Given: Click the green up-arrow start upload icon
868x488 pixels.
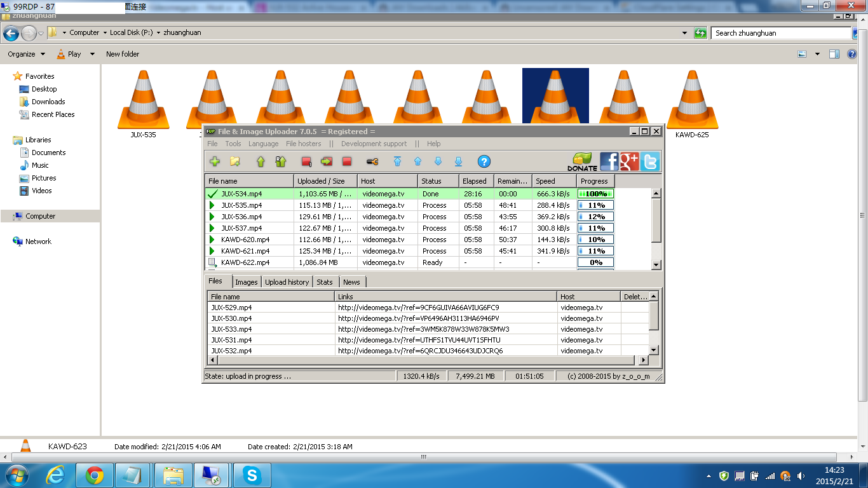Looking at the screenshot, I should pos(261,162).
